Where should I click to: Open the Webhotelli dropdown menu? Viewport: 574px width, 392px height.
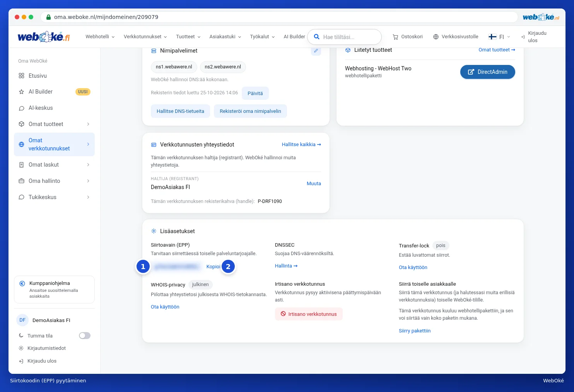pyautogui.click(x=100, y=37)
